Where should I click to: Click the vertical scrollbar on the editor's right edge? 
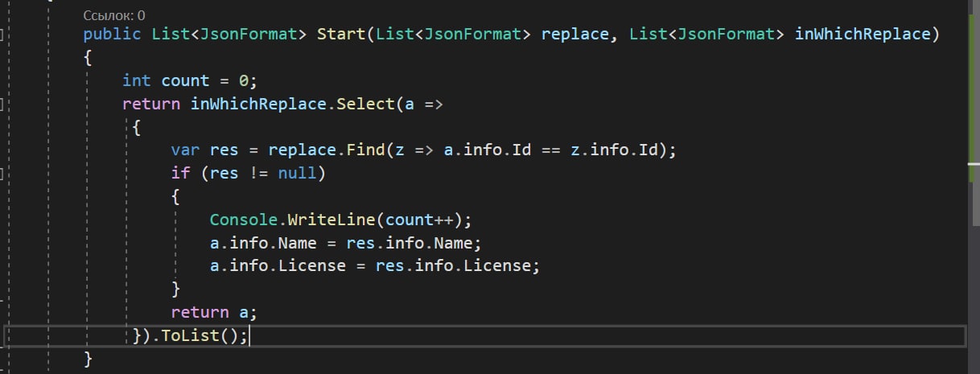coord(974,187)
